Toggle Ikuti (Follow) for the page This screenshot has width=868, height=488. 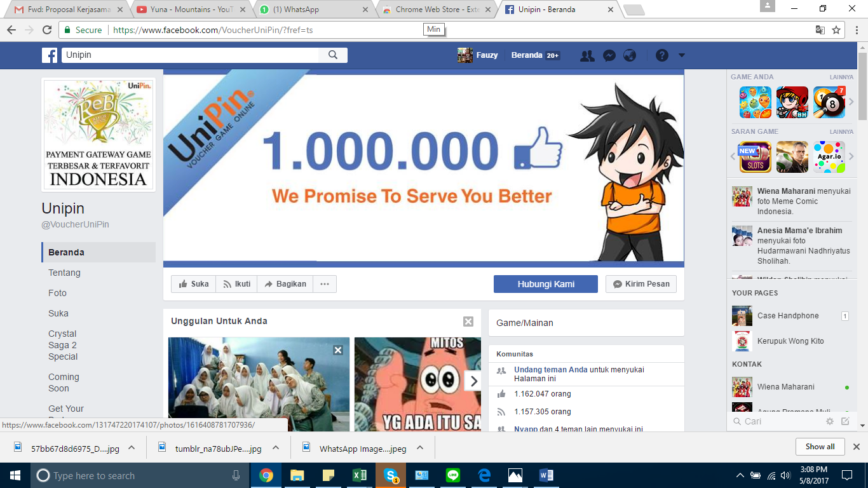(236, 284)
